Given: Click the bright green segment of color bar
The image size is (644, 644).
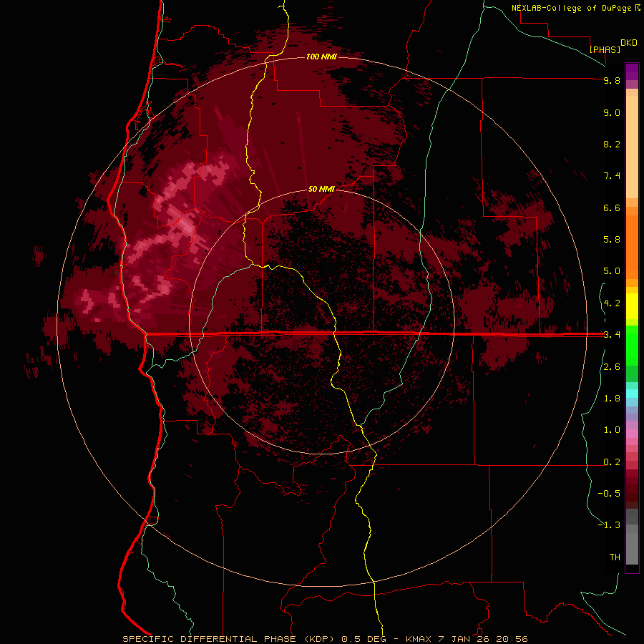Looking at the screenshot, I should (x=632, y=345).
